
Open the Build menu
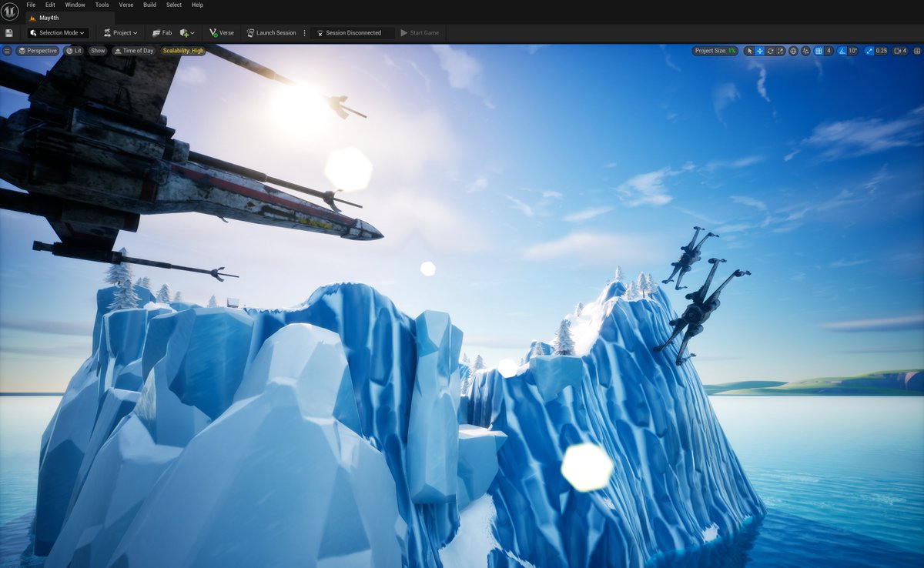[149, 5]
